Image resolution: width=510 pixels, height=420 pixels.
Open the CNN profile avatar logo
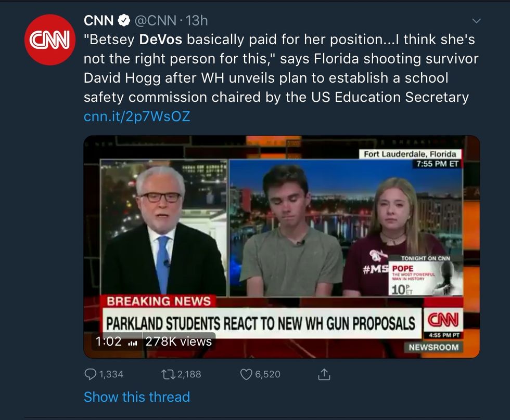tap(50, 40)
